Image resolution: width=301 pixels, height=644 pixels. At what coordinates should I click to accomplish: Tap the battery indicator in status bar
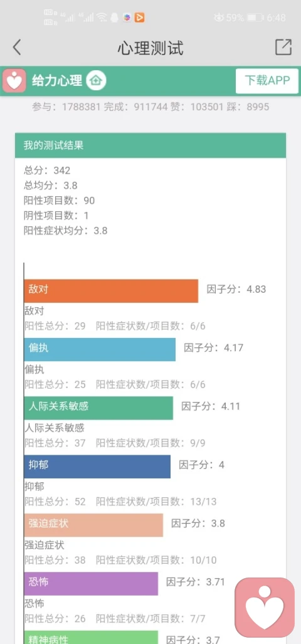255,18
